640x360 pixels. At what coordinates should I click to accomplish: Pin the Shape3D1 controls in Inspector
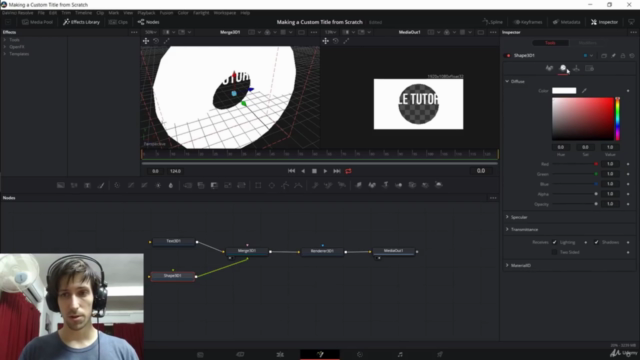[x=613, y=56]
